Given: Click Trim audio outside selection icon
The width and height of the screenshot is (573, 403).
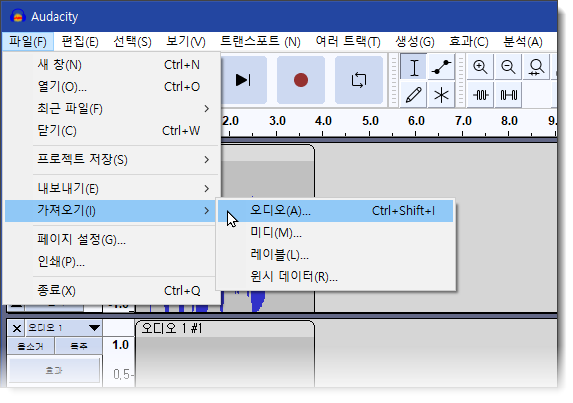Looking at the screenshot, I should [x=480, y=95].
